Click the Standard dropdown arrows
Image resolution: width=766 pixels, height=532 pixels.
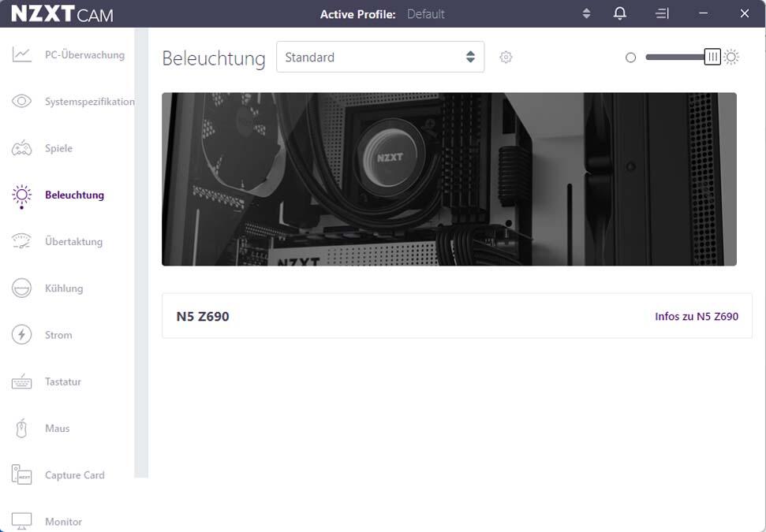coord(470,57)
